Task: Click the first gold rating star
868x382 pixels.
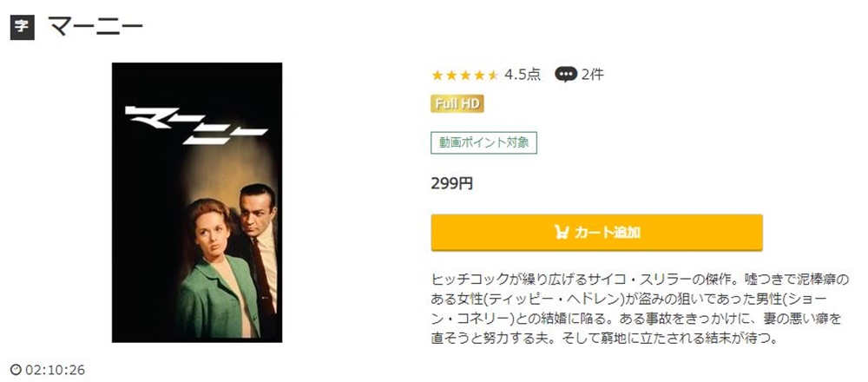Action: coord(437,75)
